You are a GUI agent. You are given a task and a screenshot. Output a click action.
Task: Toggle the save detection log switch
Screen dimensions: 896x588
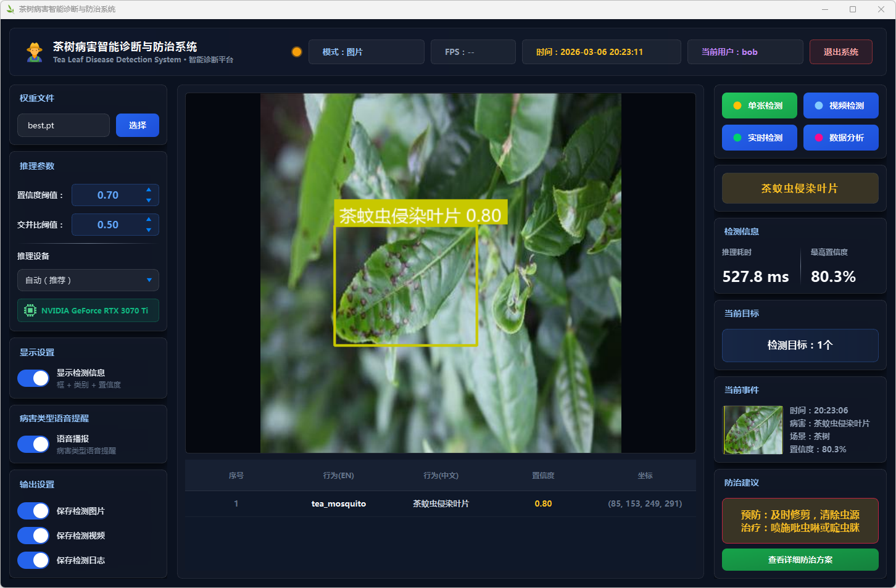(x=33, y=560)
